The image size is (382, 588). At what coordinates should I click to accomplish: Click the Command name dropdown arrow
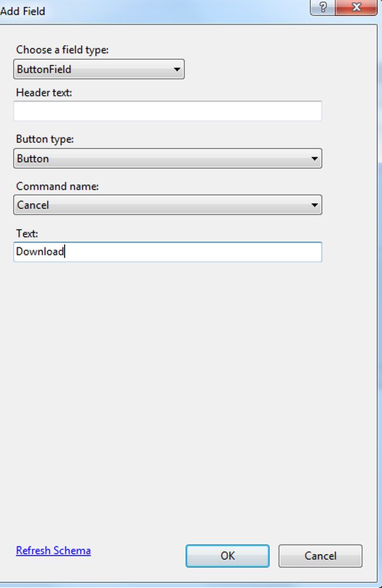point(314,205)
